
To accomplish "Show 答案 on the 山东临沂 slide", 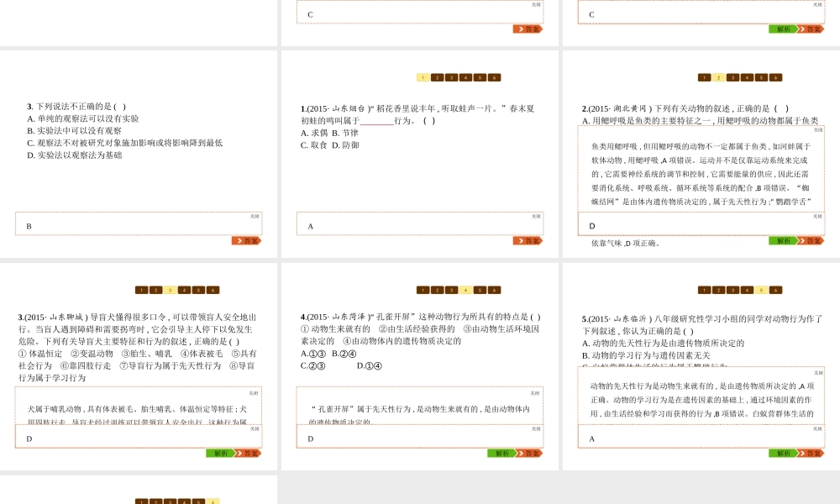I will point(811,454).
